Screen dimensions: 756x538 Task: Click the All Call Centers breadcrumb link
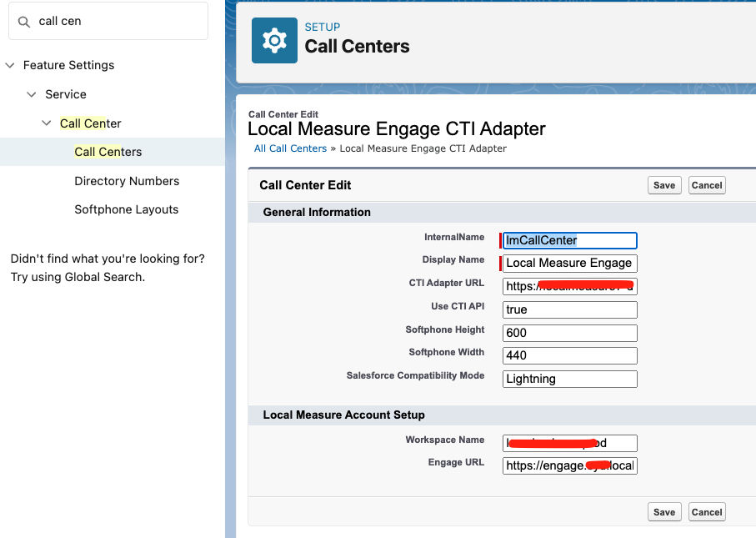(290, 148)
